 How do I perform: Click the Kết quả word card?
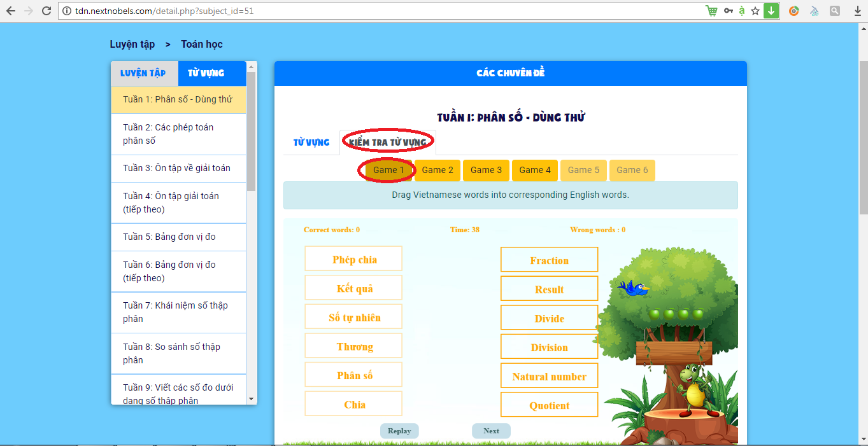(353, 288)
